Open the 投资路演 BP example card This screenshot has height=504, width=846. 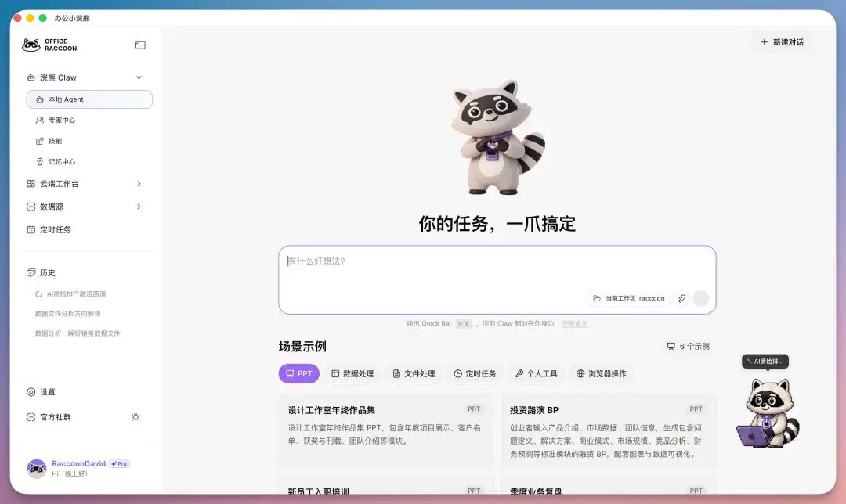(x=609, y=432)
